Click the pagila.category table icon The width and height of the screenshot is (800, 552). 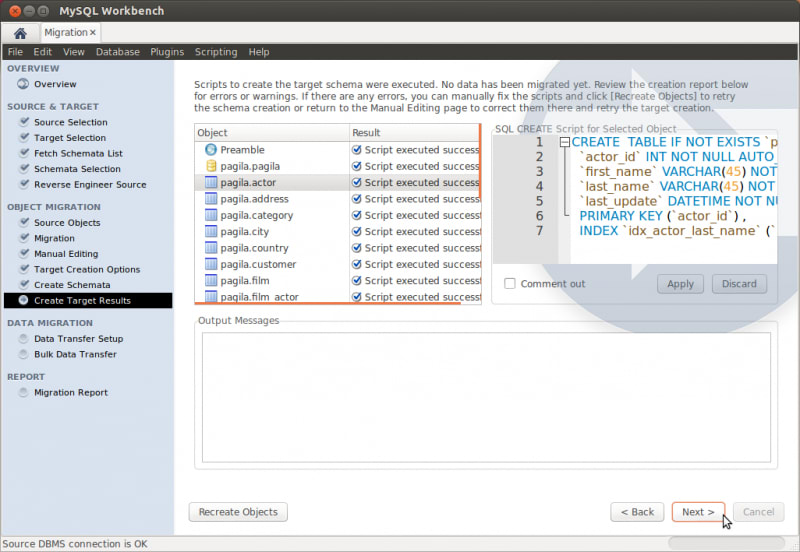click(x=211, y=215)
